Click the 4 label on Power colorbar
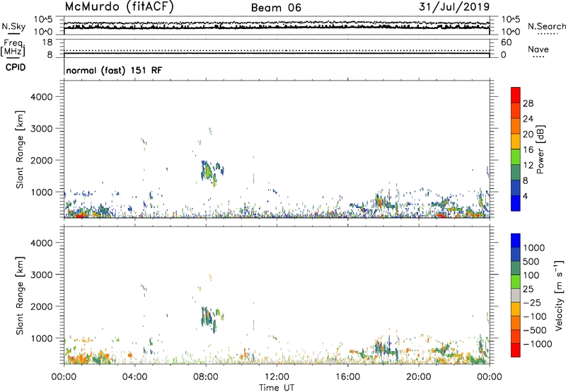 point(526,196)
